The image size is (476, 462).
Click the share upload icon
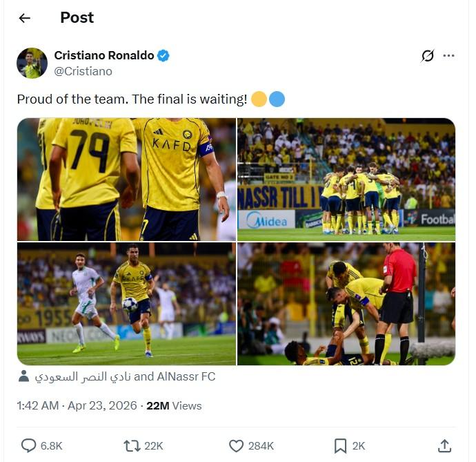(445, 445)
